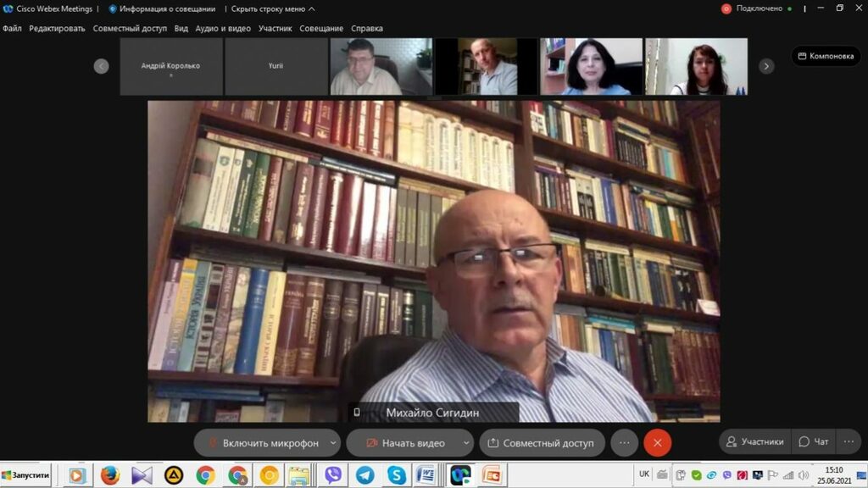Unmute with the Включить микрофон button
The height and width of the screenshot is (488, 868).
(261, 442)
